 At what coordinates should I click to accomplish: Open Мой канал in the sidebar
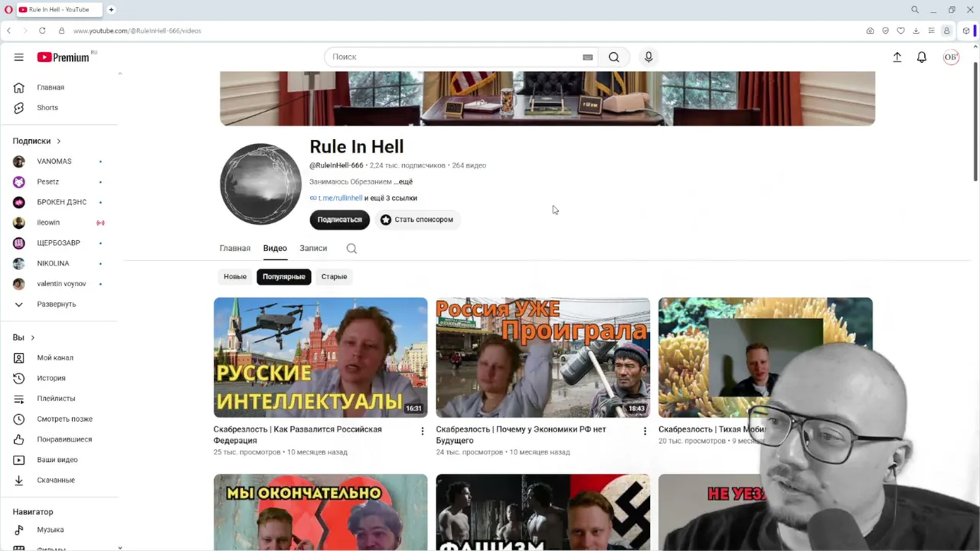pos(55,357)
